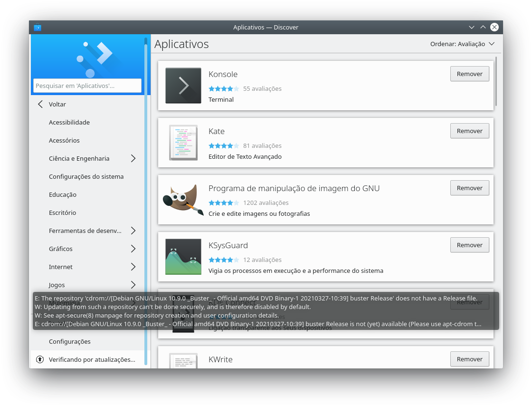Expand the Gráficos category arrow
The image size is (532, 406).
click(133, 249)
